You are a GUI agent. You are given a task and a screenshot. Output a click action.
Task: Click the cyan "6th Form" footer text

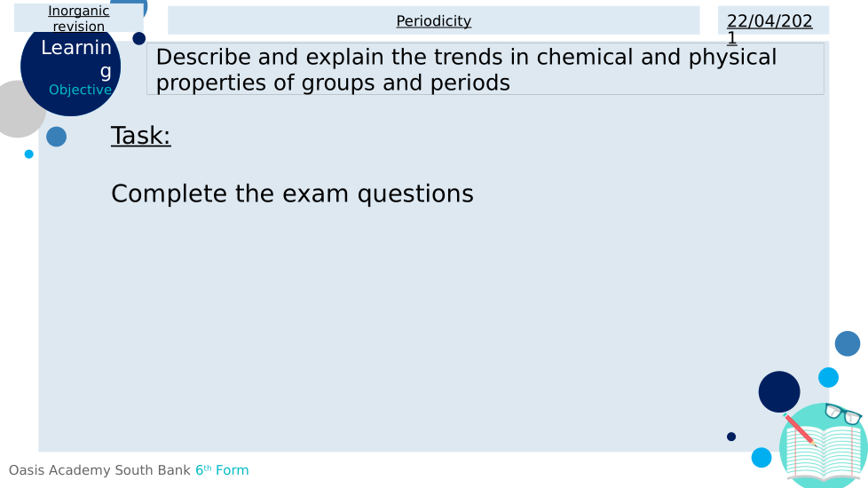(222, 470)
